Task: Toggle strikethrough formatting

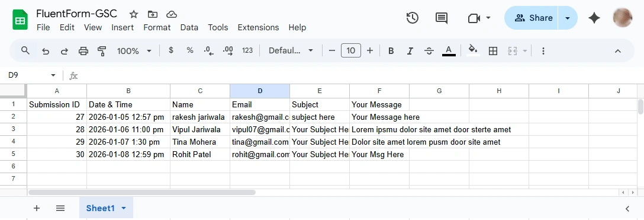Action: [429, 51]
